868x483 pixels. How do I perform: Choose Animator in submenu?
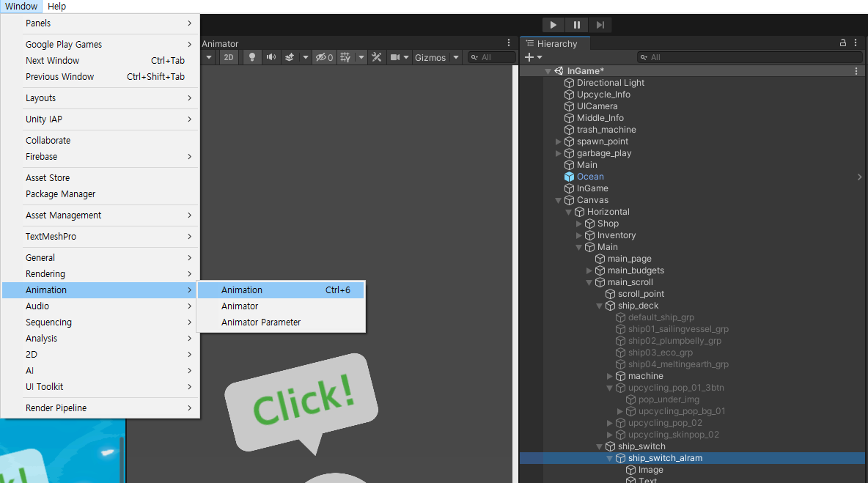pyautogui.click(x=282, y=306)
